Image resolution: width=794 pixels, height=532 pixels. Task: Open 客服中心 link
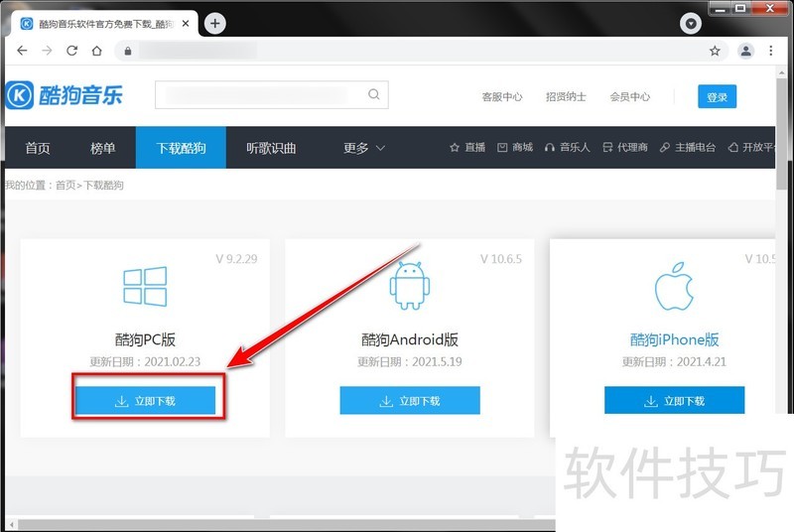point(502,96)
